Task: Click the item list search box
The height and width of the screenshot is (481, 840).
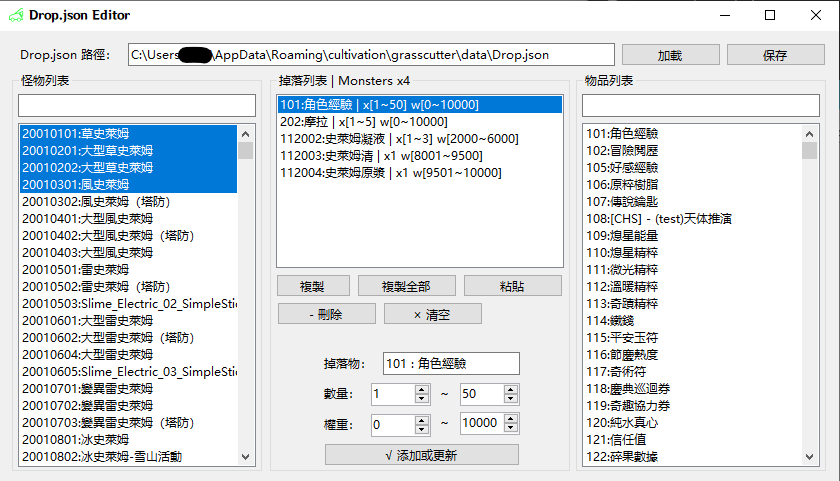Action: [x=700, y=105]
